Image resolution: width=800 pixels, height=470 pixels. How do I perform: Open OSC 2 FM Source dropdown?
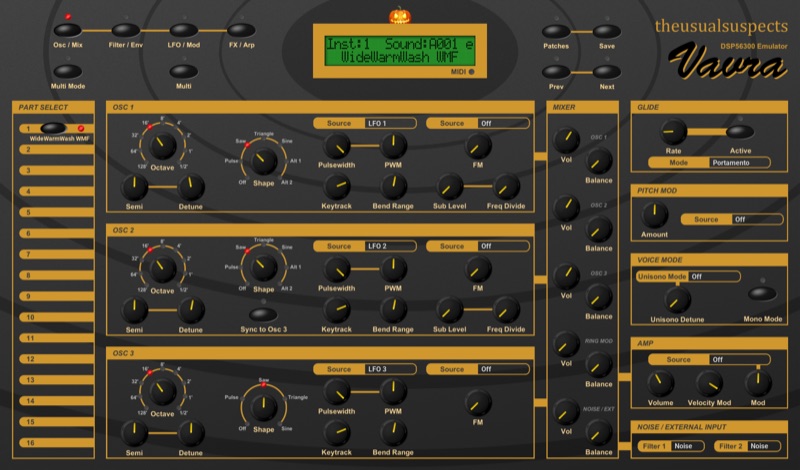tap(478, 246)
